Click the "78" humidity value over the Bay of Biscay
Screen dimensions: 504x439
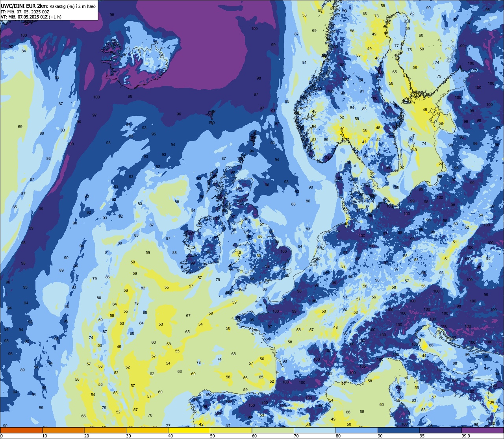198,363
